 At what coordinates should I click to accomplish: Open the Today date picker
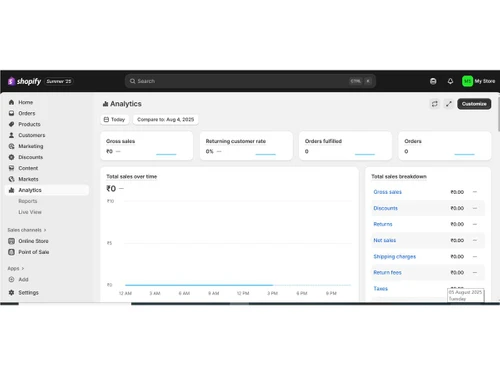(x=115, y=119)
